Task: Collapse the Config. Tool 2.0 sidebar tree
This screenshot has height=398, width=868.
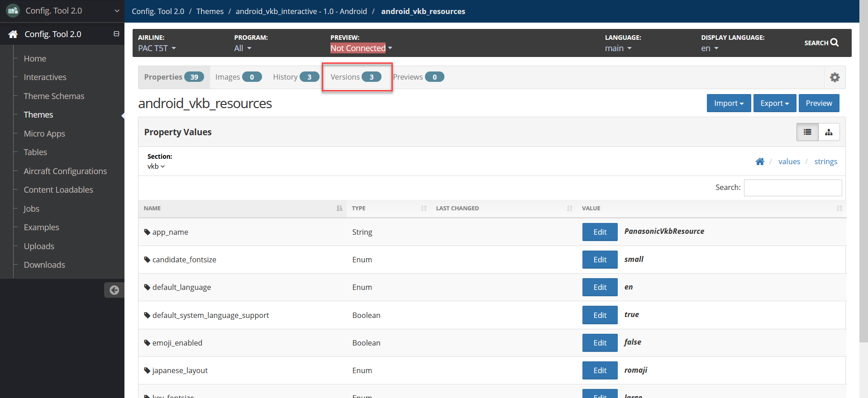Action: (x=116, y=34)
